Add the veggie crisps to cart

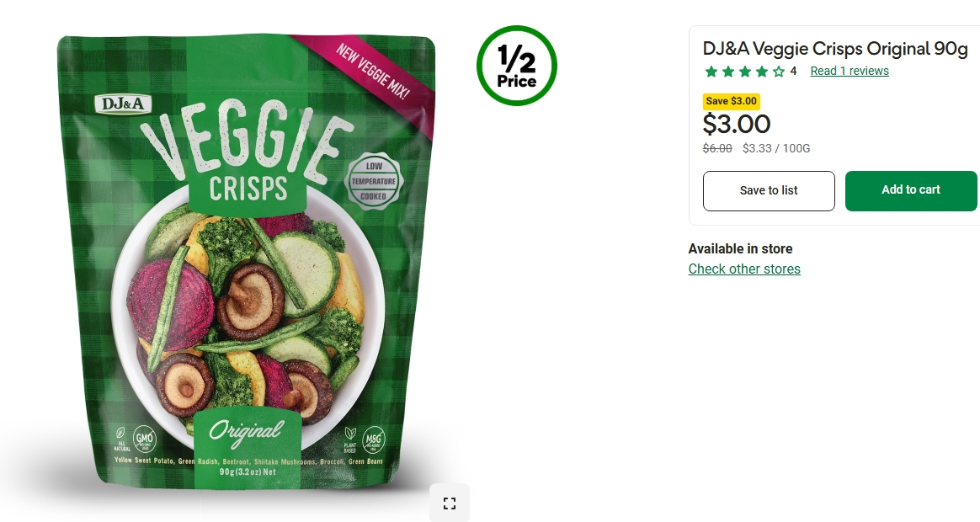tap(911, 190)
